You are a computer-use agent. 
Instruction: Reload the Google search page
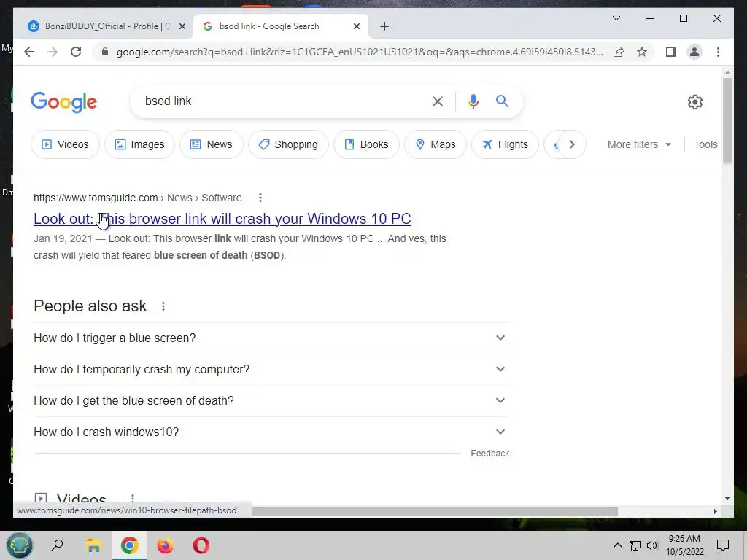pos(76,52)
